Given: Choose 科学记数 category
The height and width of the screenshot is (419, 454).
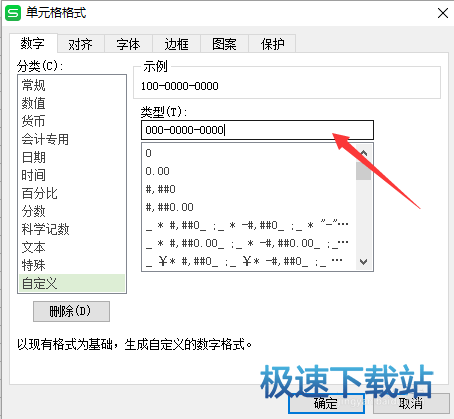Looking at the screenshot, I should (72, 229).
